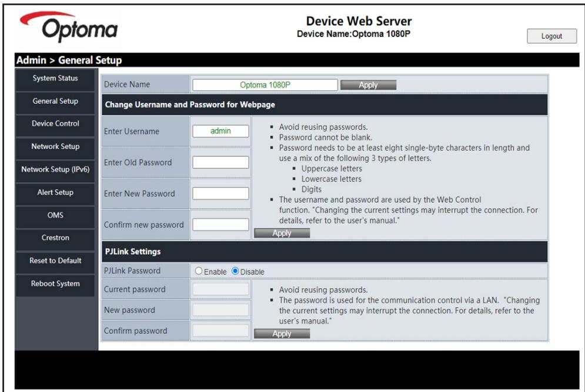Click the 'Password cannot be blank.' note
Viewport: 585px width, 392px height.
(325, 138)
